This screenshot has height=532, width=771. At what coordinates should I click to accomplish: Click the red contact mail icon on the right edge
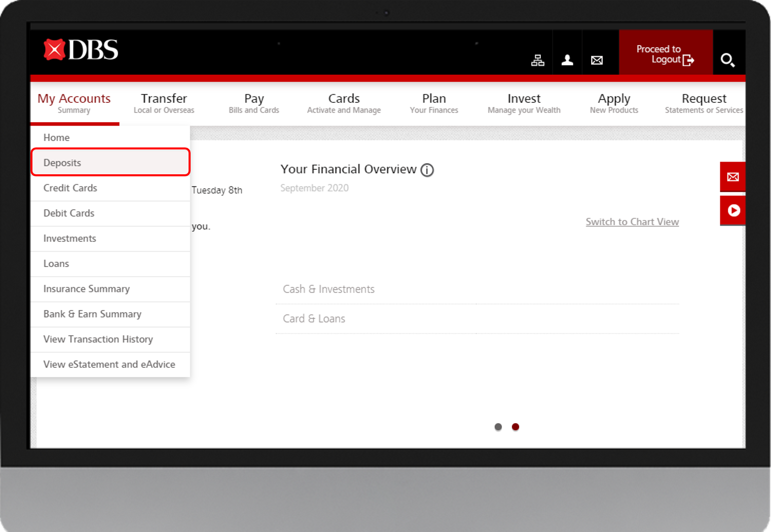tap(732, 177)
